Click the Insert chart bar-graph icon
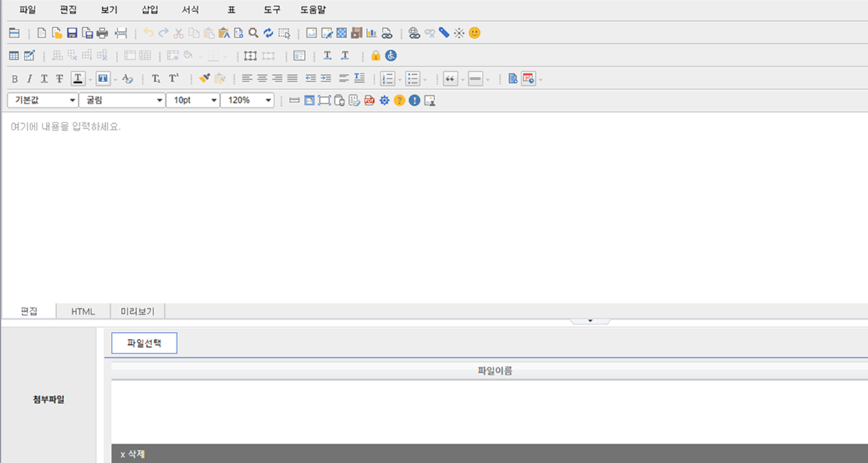The width and height of the screenshot is (868, 463). [372, 33]
